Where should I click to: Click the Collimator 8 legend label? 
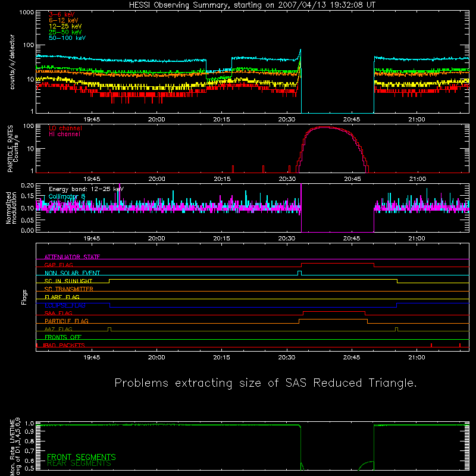67,197
